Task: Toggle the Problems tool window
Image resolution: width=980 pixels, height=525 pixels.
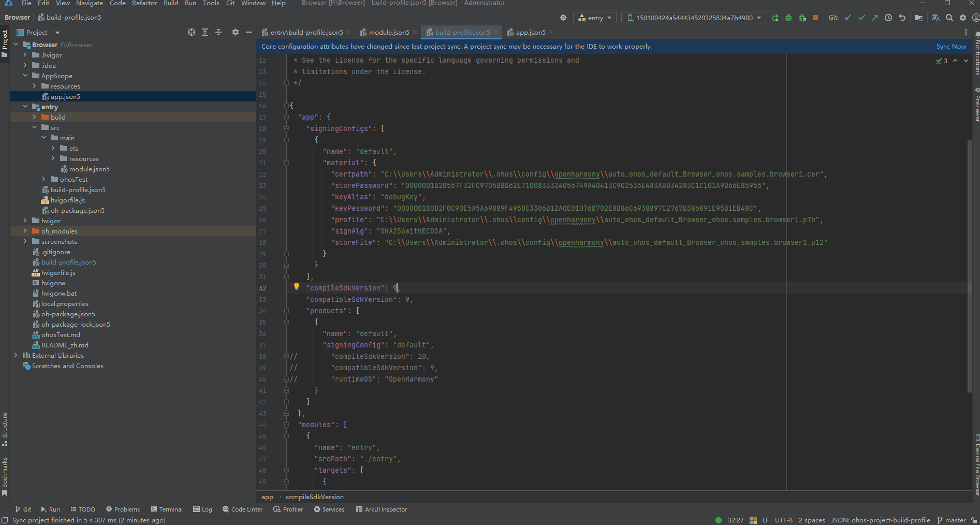Action: [123, 509]
